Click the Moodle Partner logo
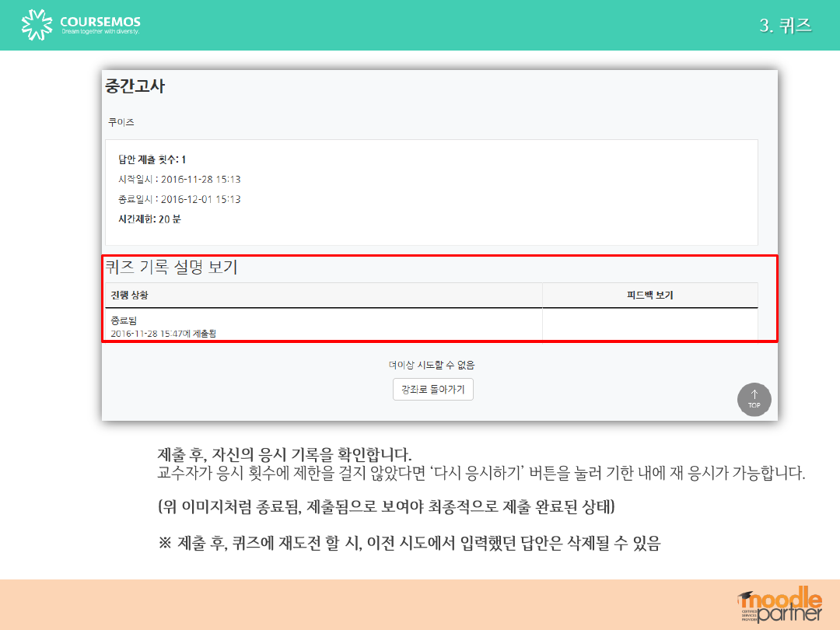The width and height of the screenshot is (840, 630). [780, 604]
